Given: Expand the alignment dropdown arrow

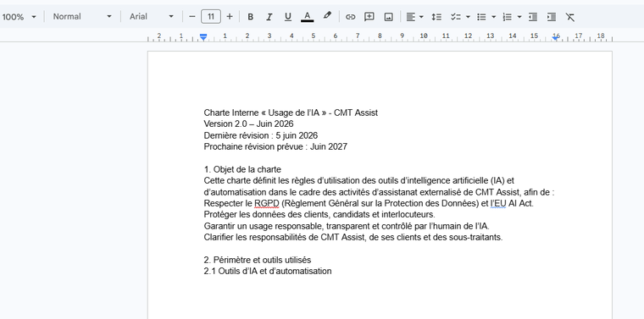Looking at the screenshot, I should click(421, 17).
